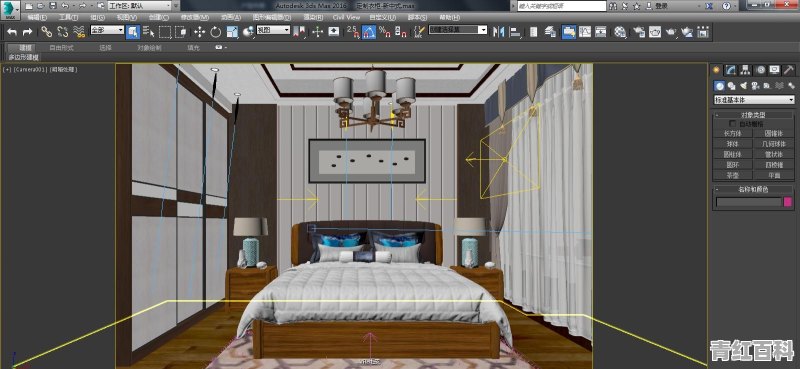Open Edit Named Selection Sets icon
This screenshot has width=800, height=369.
click(419, 32)
